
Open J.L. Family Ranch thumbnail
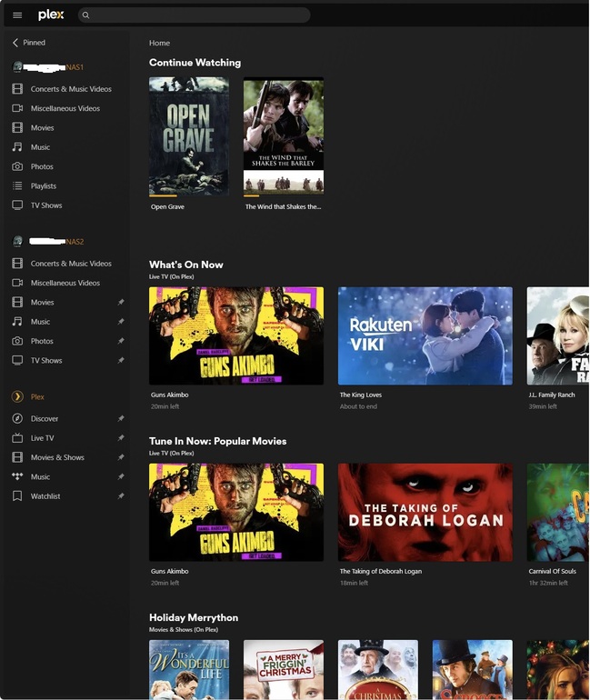(x=558, y=335)
